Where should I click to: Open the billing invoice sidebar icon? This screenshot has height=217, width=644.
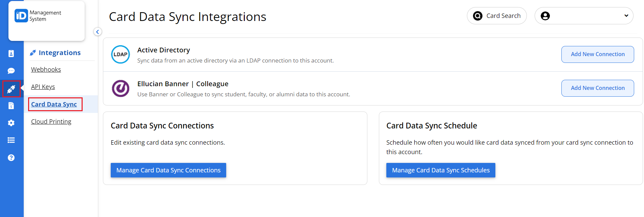tap(11, 105)
